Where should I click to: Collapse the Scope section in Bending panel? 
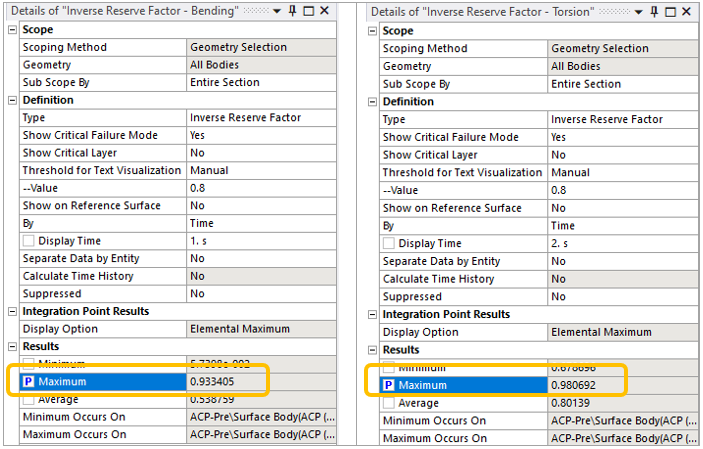pyautogui.click(x=12, y=30)
